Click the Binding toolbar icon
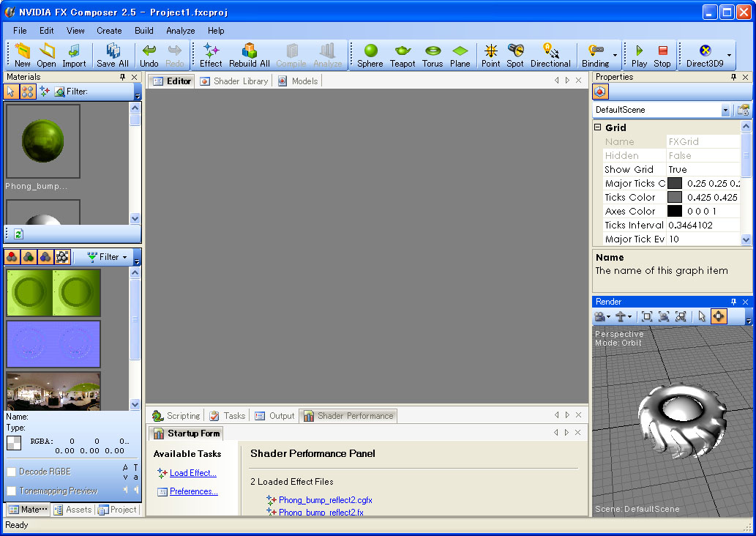 pos(596,56)
